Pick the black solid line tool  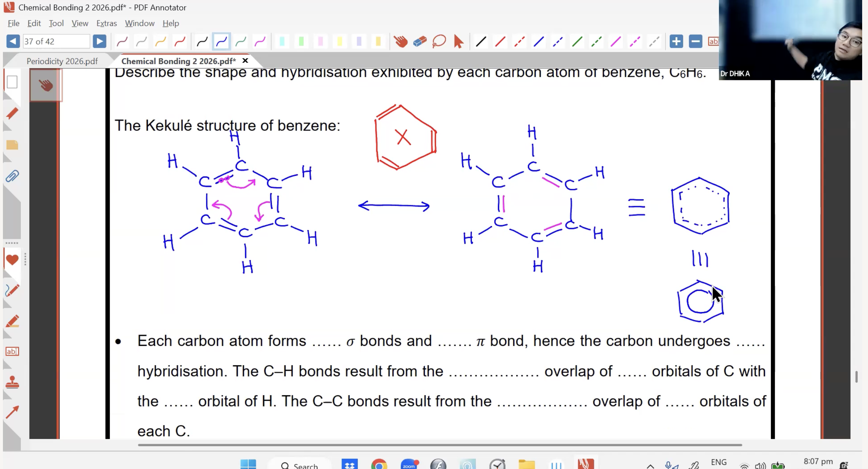(481, 41)
